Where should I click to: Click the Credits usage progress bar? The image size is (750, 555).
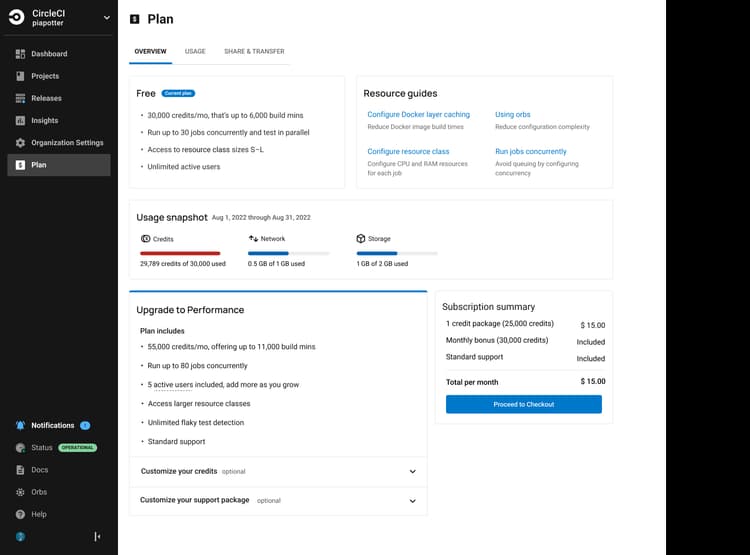click(180, 253)
